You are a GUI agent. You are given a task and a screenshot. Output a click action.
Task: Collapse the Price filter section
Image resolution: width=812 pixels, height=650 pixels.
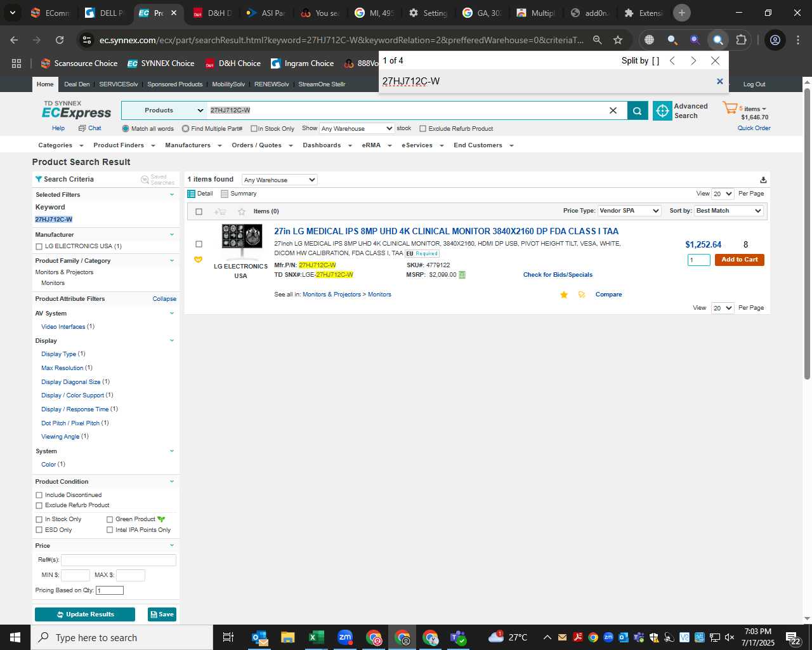(x=171, y=546)
